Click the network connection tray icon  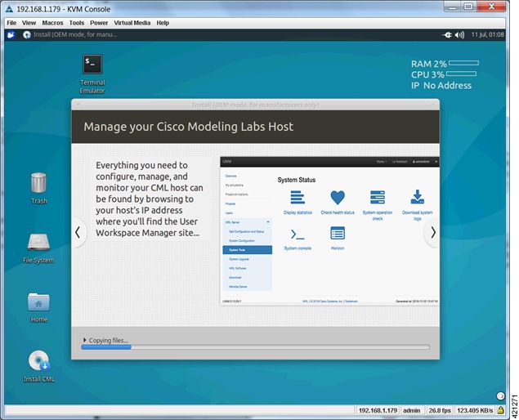pos(447,34)
